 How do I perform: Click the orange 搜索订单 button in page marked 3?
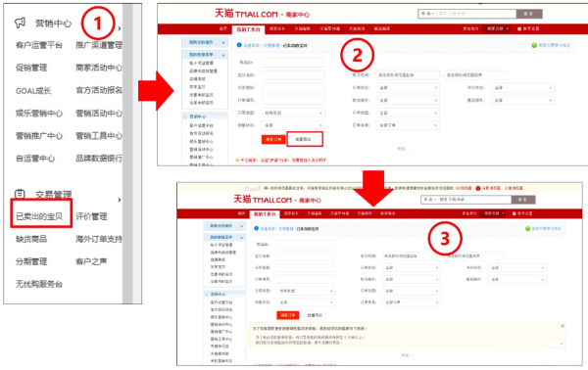click(x=287, y=315)
